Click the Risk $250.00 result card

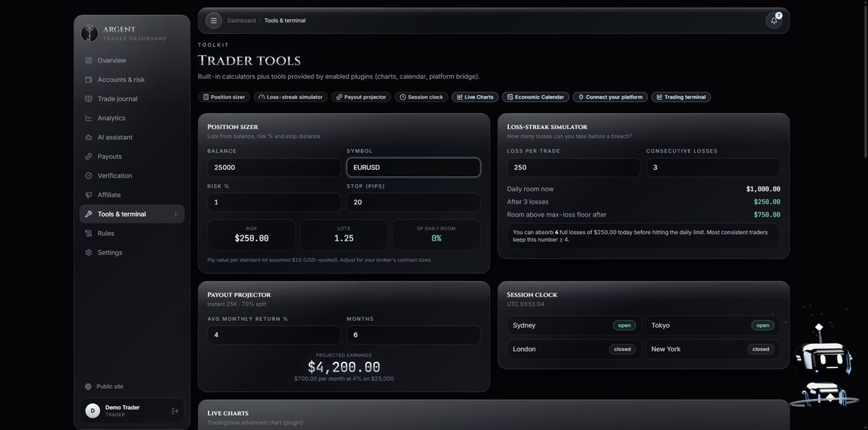point(252,235)
